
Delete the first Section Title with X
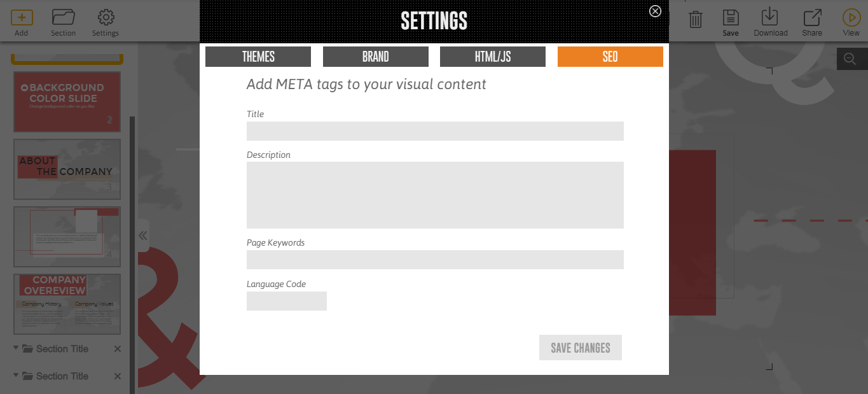pos(117,349)
